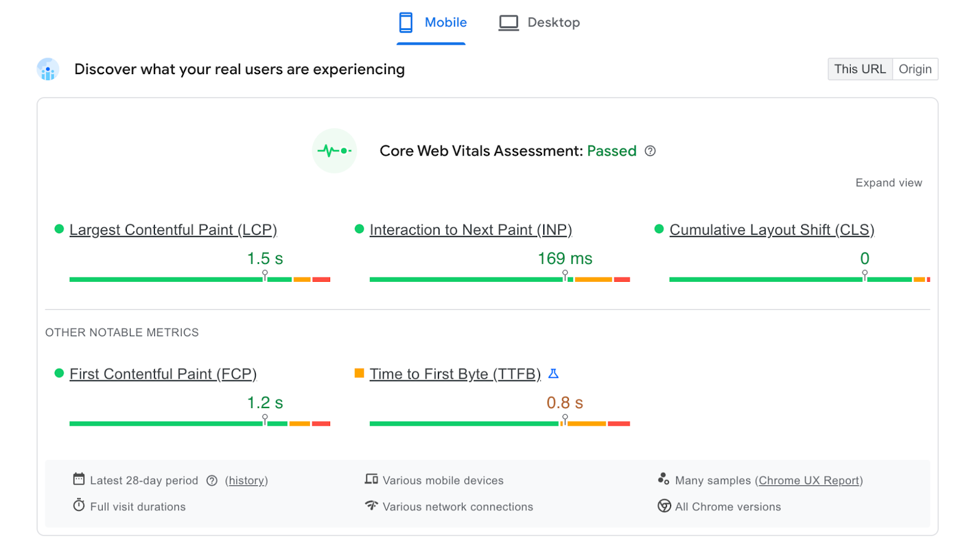Switch to the Mobile tab
The height and width of the screenshot is (555, 980).
click(x=432, y=23)
